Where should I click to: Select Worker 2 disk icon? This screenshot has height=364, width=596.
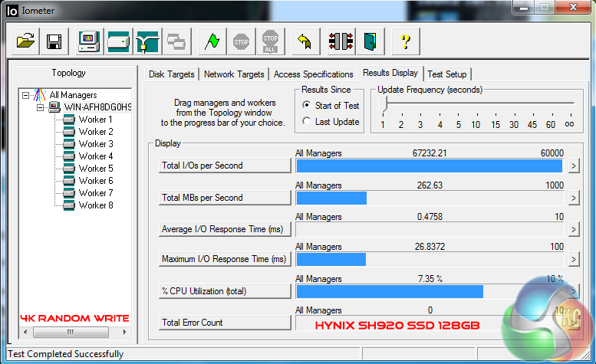(x=69, y=132)
